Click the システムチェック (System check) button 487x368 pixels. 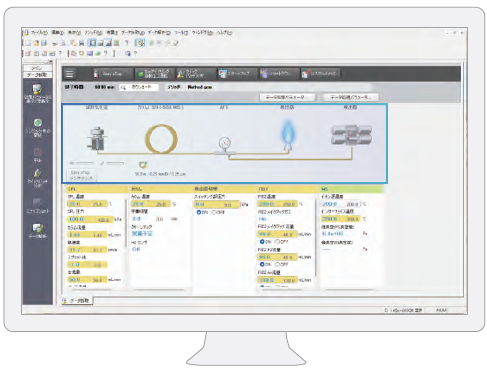(320, 74)
